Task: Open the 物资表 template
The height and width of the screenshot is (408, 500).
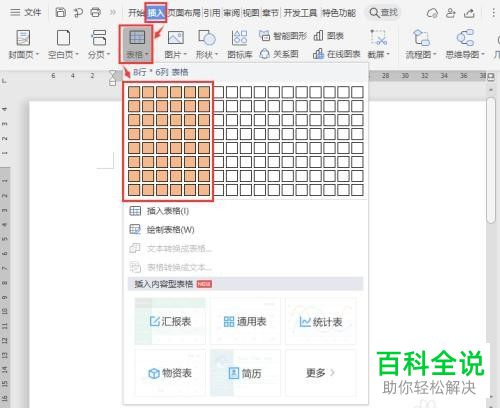Action: [x=170, y=373]
